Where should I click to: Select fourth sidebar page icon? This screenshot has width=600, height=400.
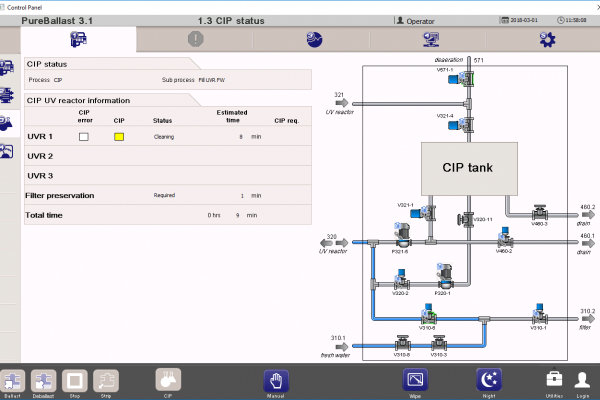(x=7, y=151)
